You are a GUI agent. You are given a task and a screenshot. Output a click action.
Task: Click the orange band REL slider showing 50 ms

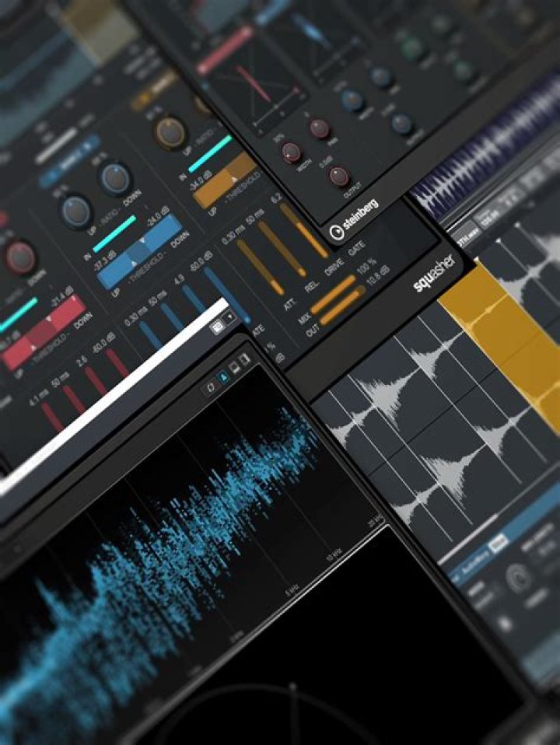pyautogui.click(x=282, y=249)
